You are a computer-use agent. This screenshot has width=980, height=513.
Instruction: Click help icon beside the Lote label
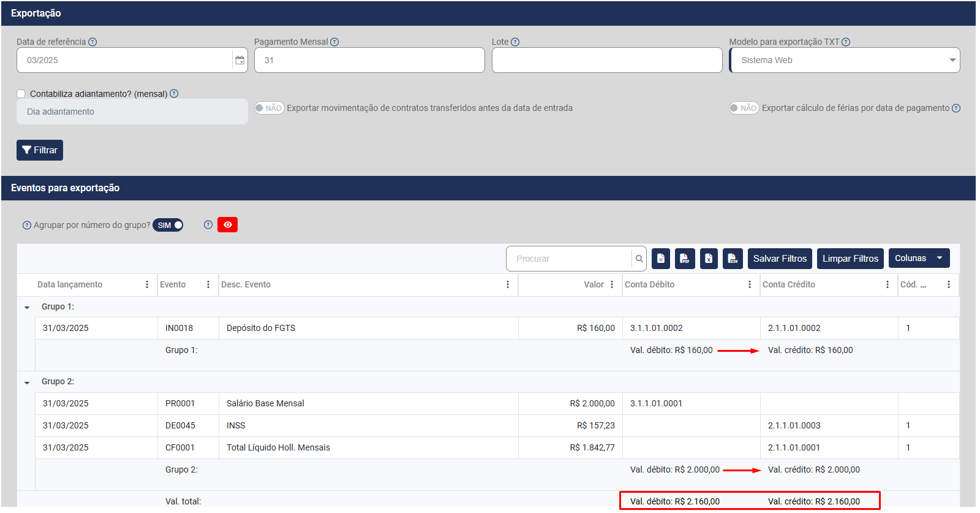[x=515, y=42]
